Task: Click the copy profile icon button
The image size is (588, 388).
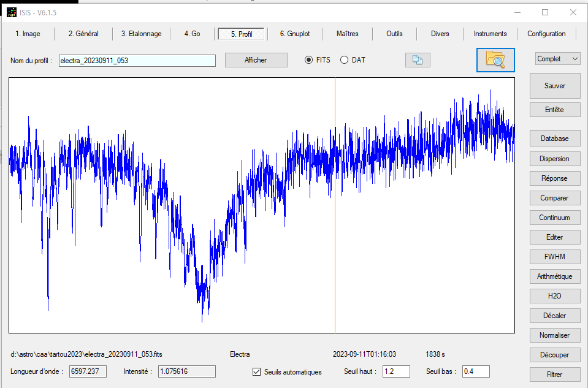Action: coord(418,60)
